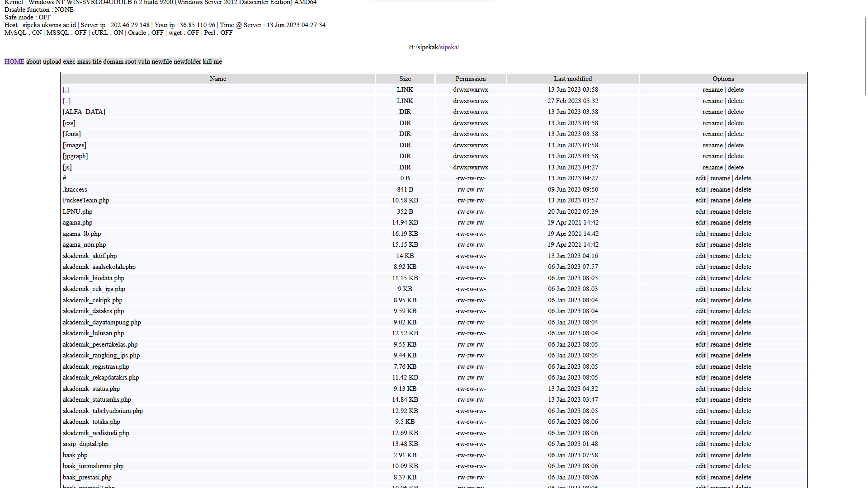Open agama.php file

click(78, 223)
